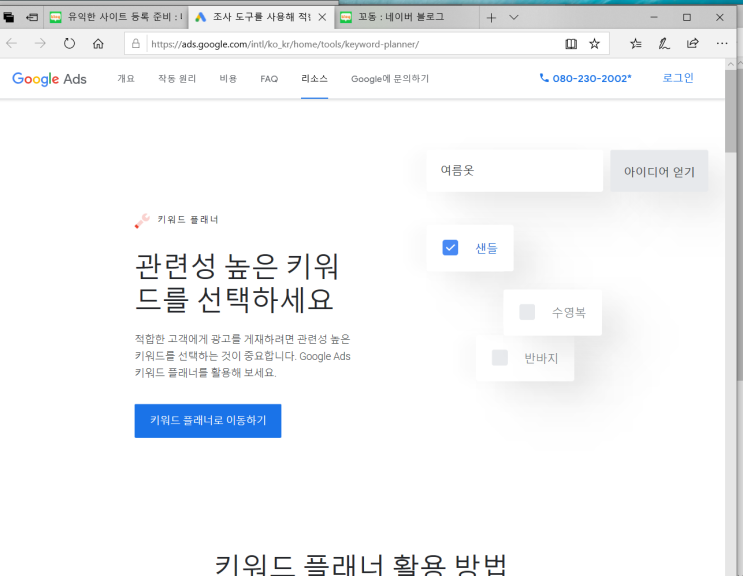Click the 여름옷 keyword input field

click(515, 171)
